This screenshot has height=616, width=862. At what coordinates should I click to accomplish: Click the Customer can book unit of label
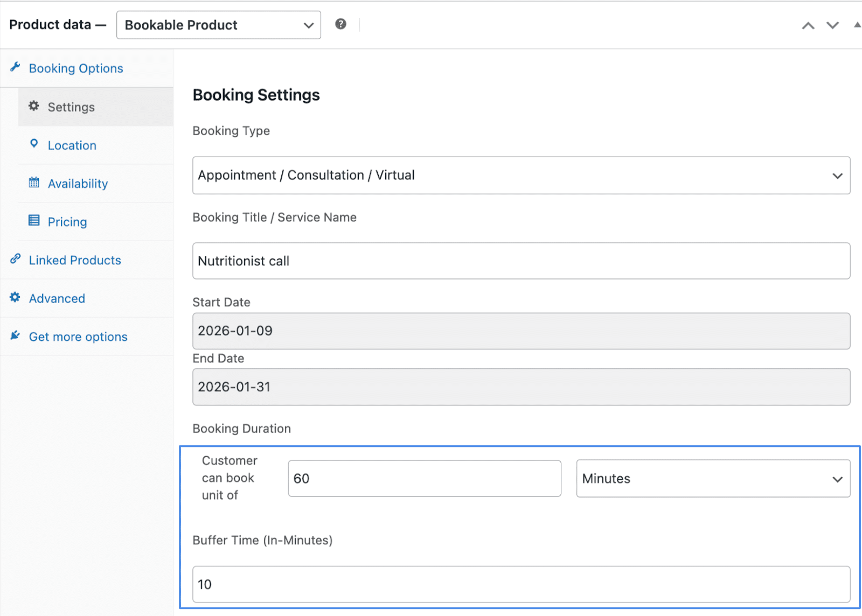coord(230,478)
